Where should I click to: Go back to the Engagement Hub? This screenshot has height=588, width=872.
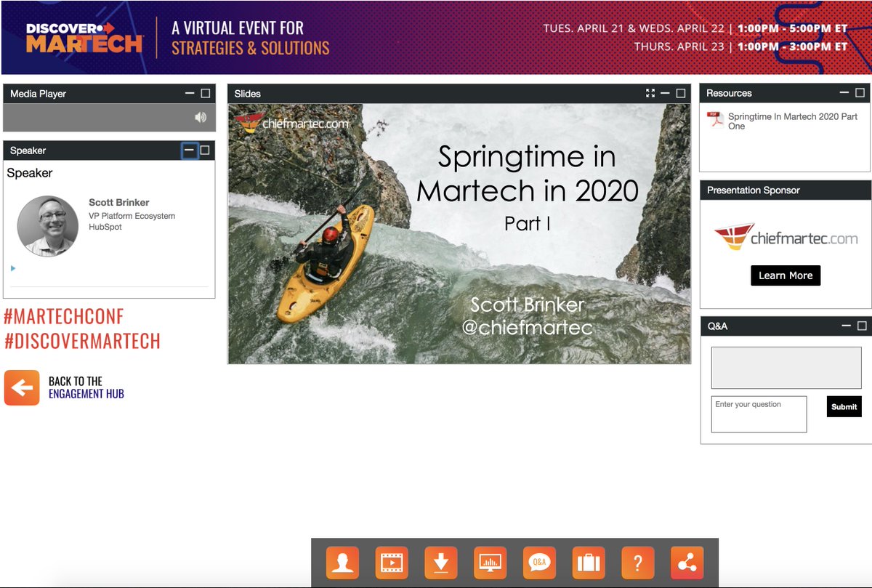pos(86,387)
